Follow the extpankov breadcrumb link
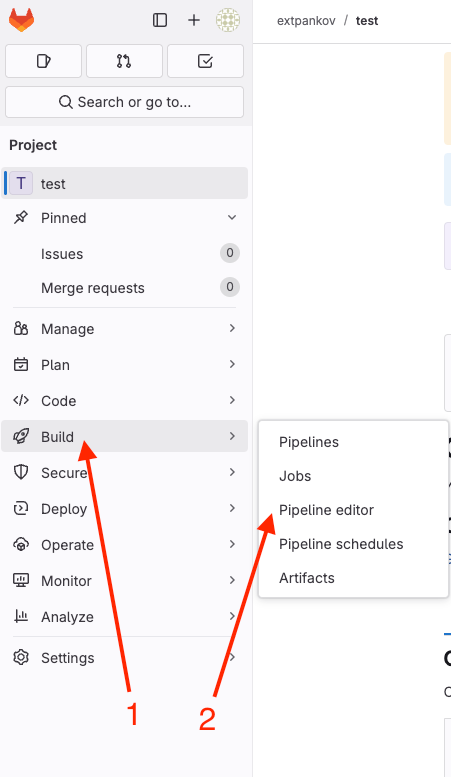This screenshot has width=451, height=777. tap(306, 21)
